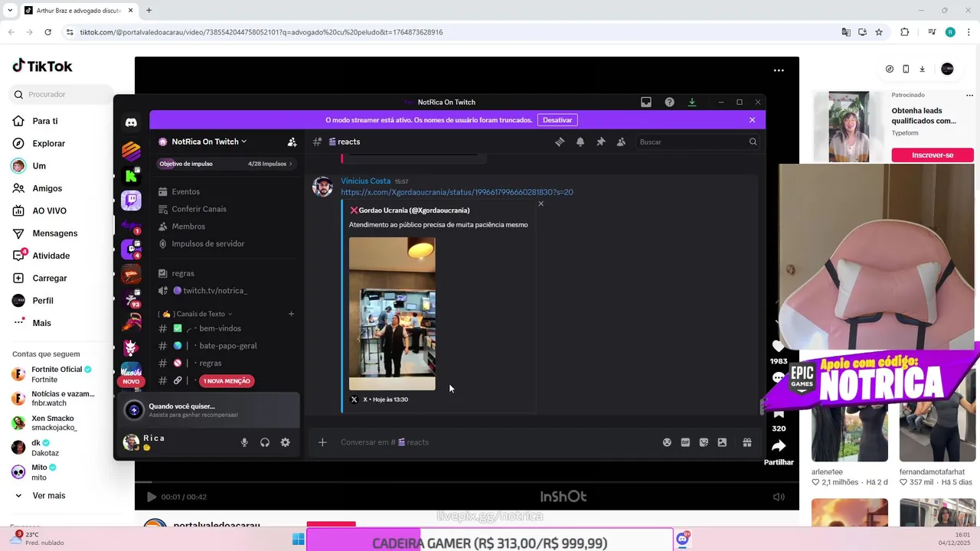Open the Discord help question-mark icon
Screen dimensions: 980x551
pos(669,102)
